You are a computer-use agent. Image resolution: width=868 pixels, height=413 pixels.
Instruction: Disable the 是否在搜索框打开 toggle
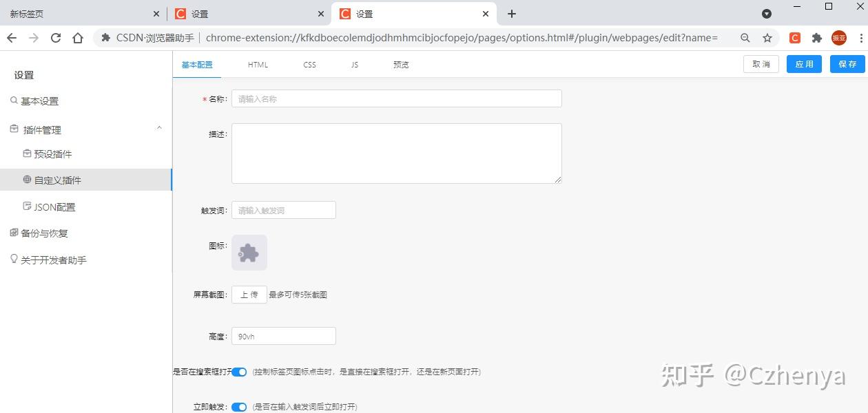click(238, 372)
